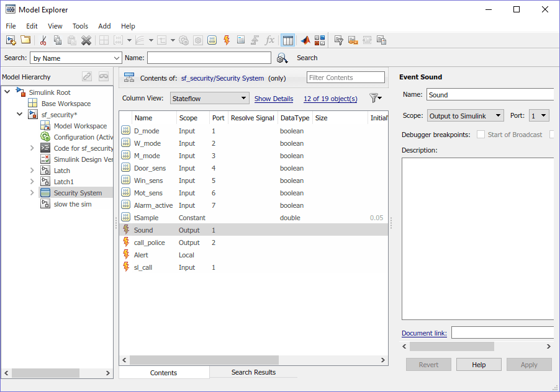560x392 pixels.
Task: Click the MATLAB logo toolbar icon
Action: 305,40
